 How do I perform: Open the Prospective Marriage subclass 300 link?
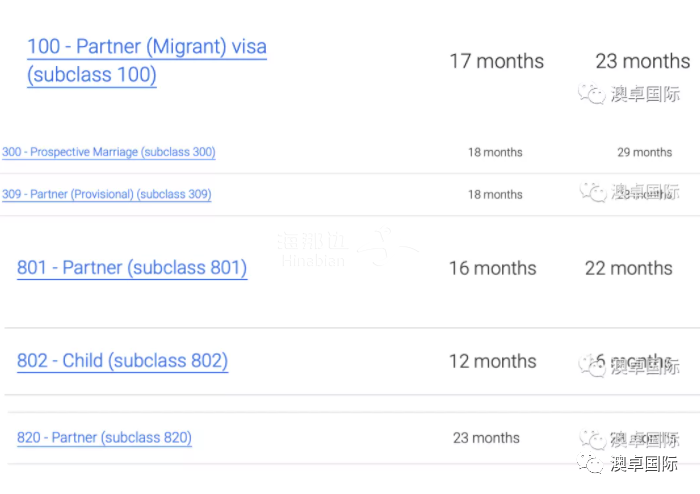[108, 152]
